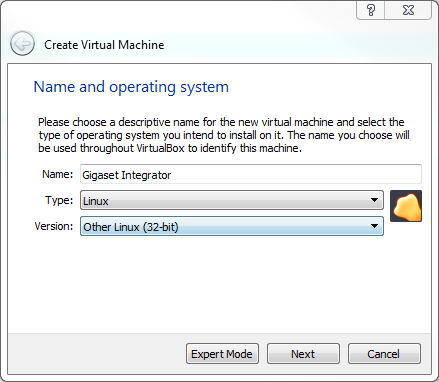The width and height of the screenshot is (439, 382).
Task: Click the Name field containing Gigaset Integrator
Action: [251, 174]
